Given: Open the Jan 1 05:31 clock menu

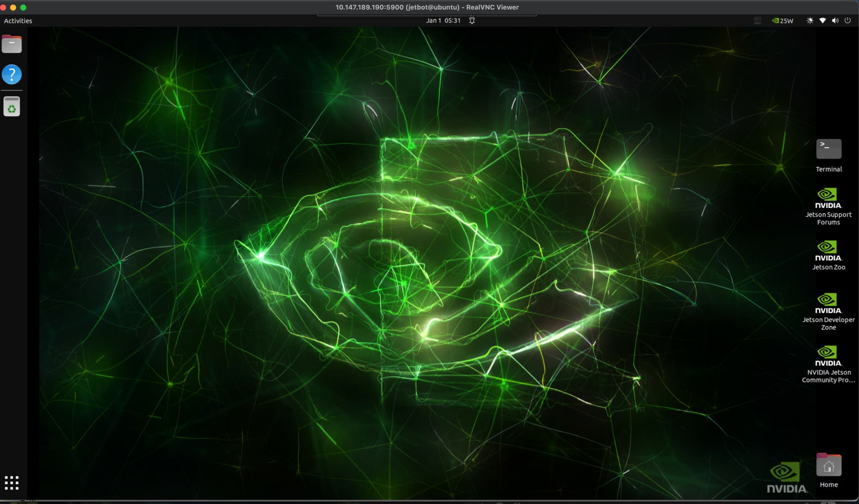Looking at the screenshot, I should click(x=443, y=21).
